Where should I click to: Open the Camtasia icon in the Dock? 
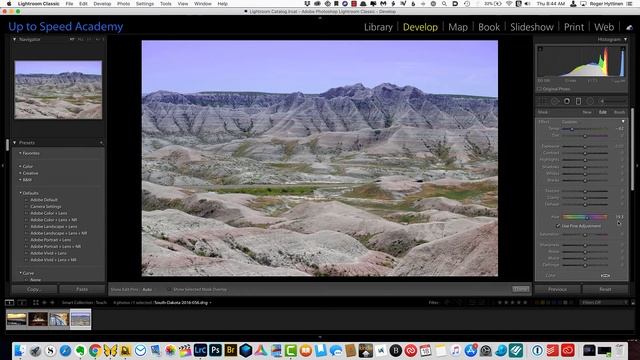291,350
